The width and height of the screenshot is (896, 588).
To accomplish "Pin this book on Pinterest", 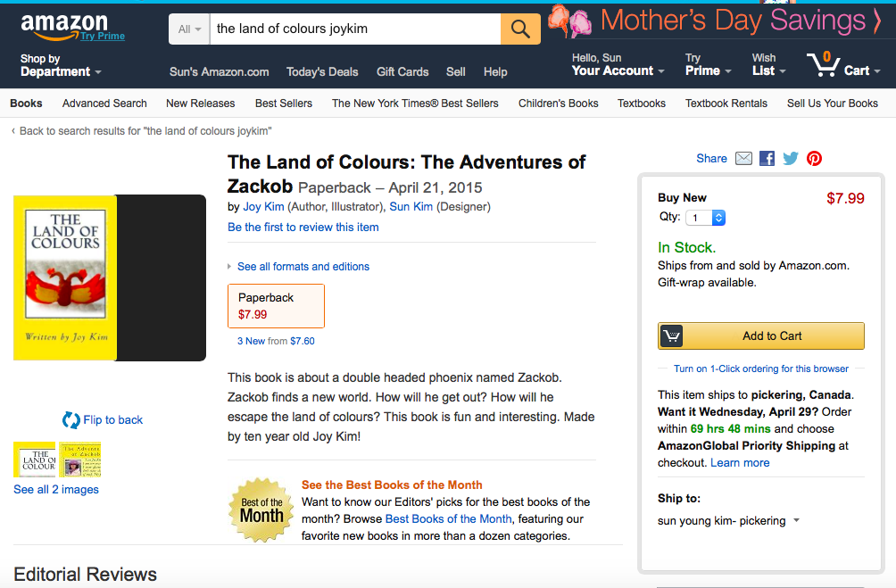I will tap(814, 159).
